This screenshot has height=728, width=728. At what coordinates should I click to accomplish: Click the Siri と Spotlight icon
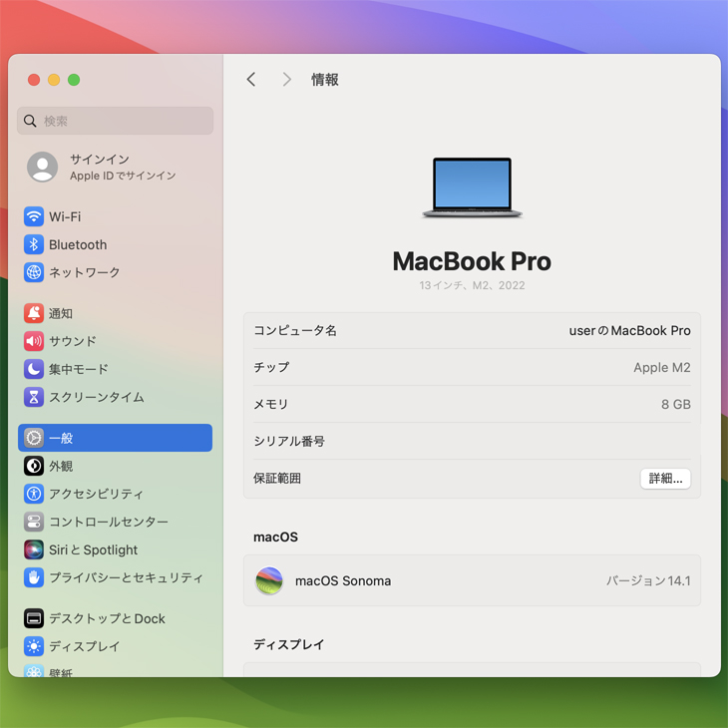pos(34,549)
